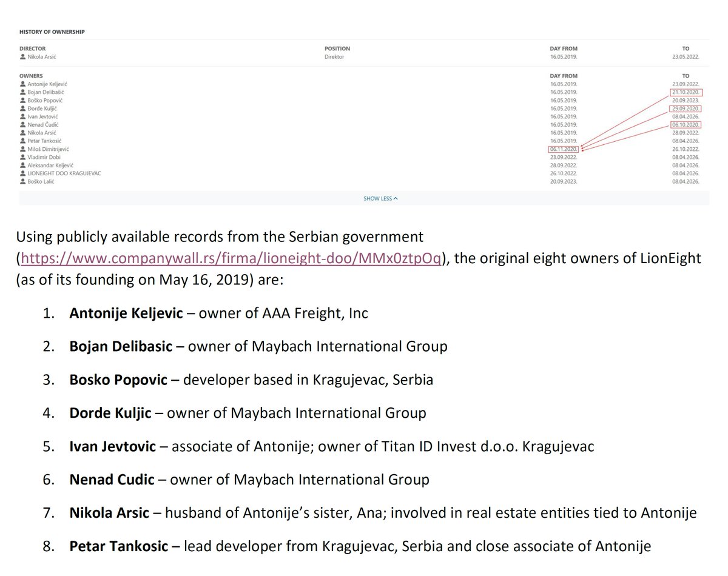Select owner name Đorđe Kuljić in table
Viewport: 728px width, 576px height.
coord(43,108)
